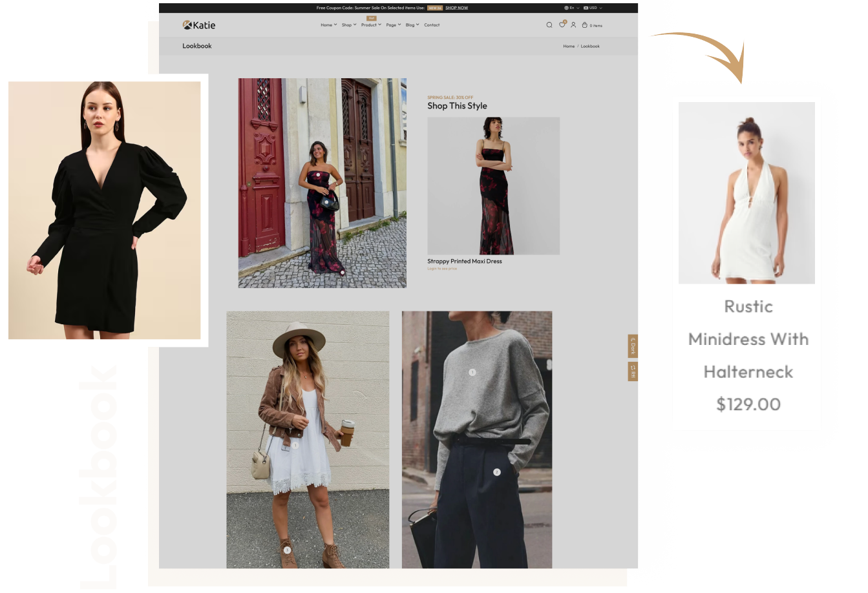
Task: Open the Contact menu item
Action: pos(432,25)
